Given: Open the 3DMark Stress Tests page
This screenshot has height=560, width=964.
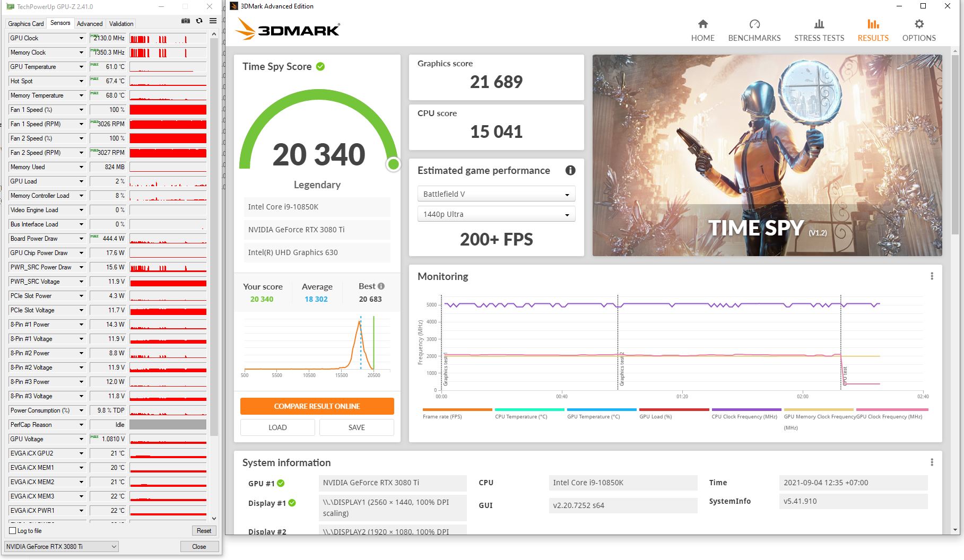Looking at the screenshot, I should pyautogui.click(x=819, y=31).
